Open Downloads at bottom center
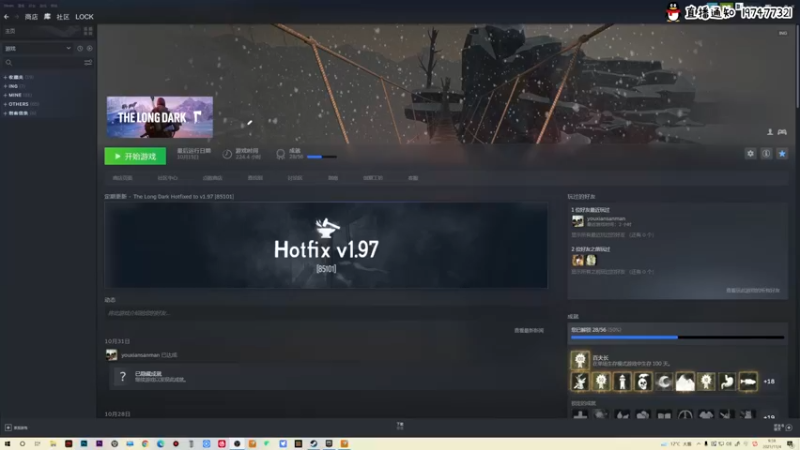This screenshot has width=800, height=450. click(400, 426)
